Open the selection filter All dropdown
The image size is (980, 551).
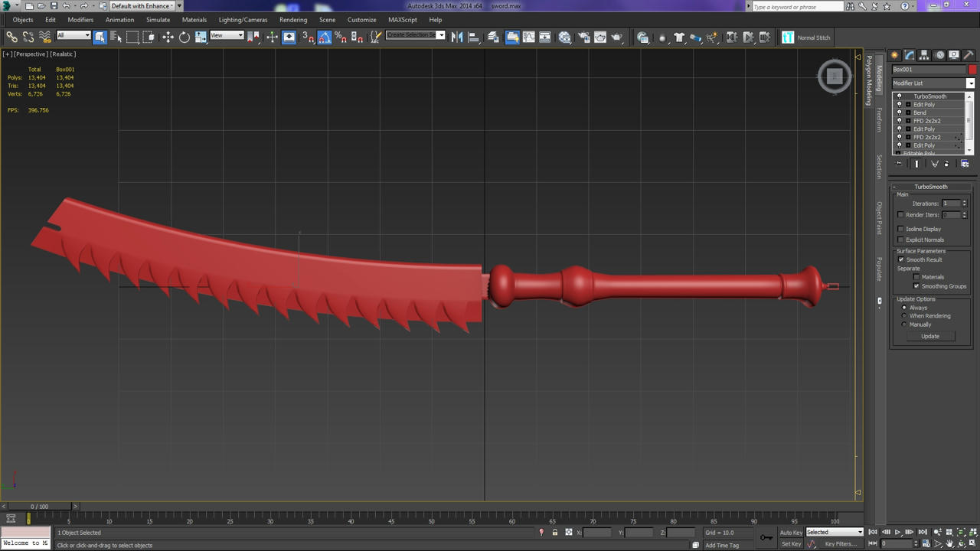point(73,35)
